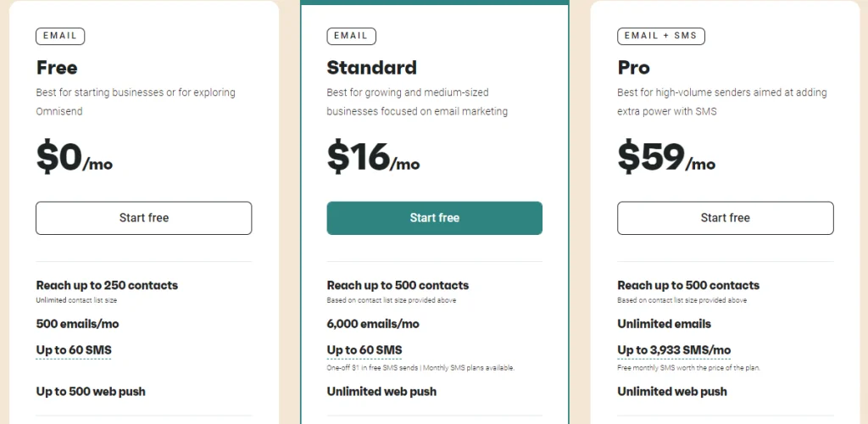Click the $16/mo price
This screenshot has height=424, width=868.
point(373,158)
